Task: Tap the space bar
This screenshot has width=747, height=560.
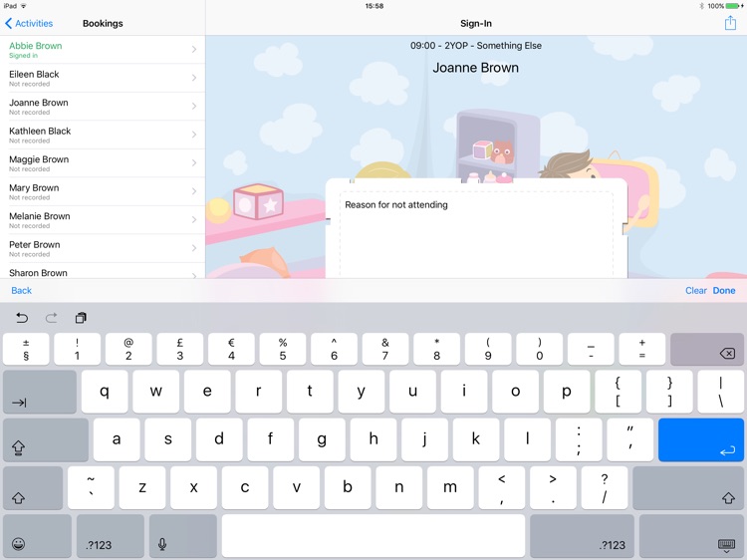Action: (x=373, y=536)
